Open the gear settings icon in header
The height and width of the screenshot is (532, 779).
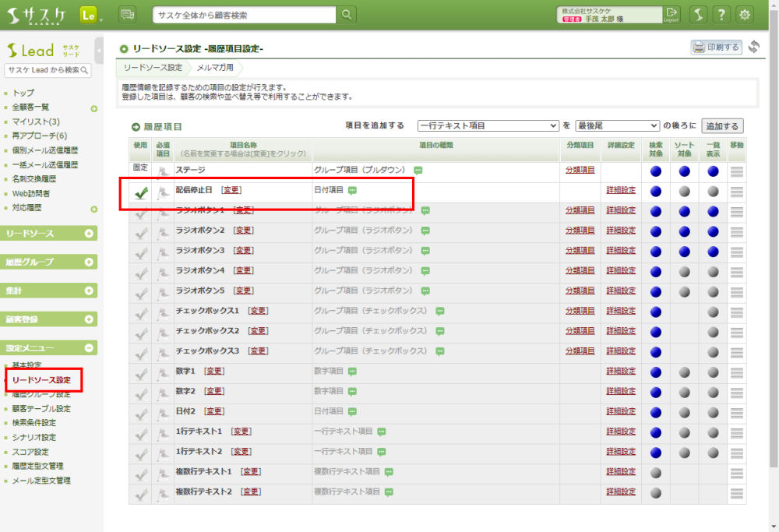click(745, 15)
